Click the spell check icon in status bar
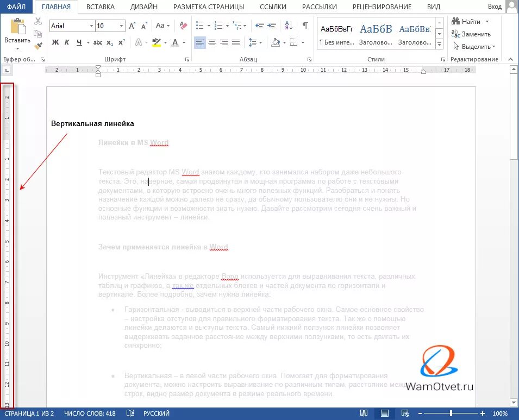This screenshot has height=420, width=519. point(130,413)
